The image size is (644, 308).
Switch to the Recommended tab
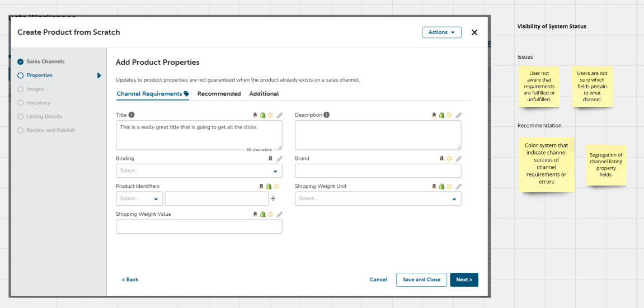tap(219, 94)
